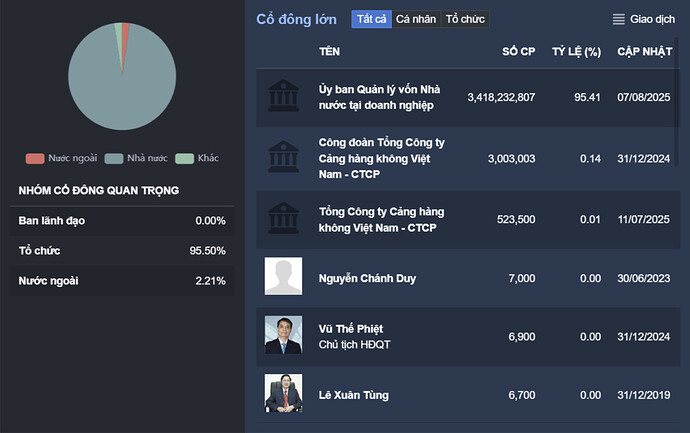Click the 7,000 share count
The image size is (690, 433).
click(522, 278)
